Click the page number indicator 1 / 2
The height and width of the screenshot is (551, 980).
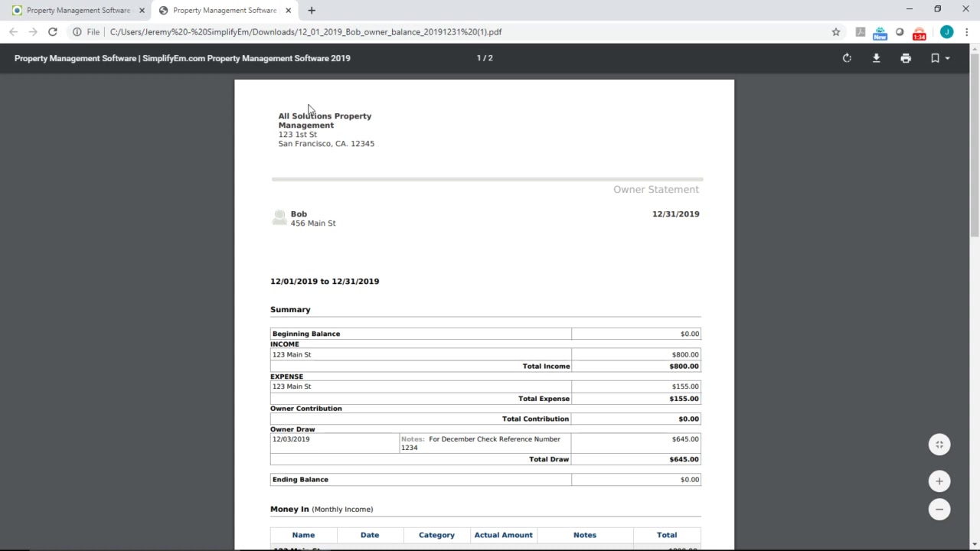(485, 58)
